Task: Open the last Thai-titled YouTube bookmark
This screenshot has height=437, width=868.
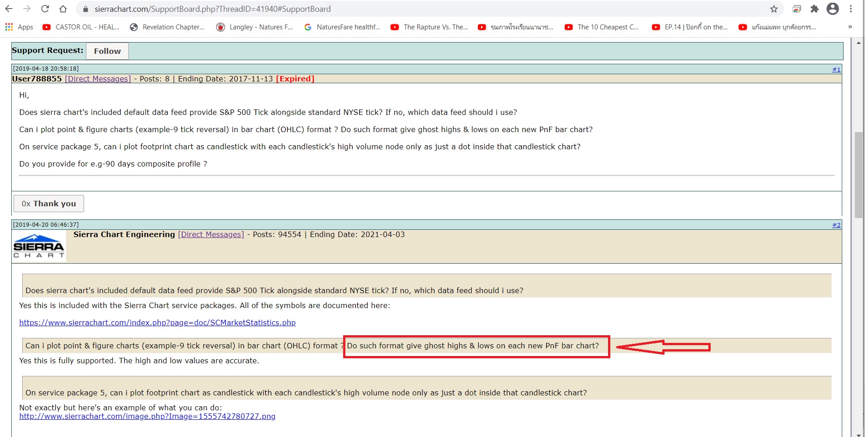Action: (x=778, y=27)
